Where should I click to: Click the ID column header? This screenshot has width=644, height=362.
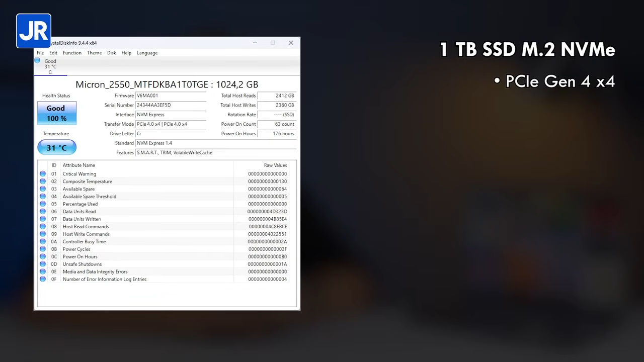point(54,165)
